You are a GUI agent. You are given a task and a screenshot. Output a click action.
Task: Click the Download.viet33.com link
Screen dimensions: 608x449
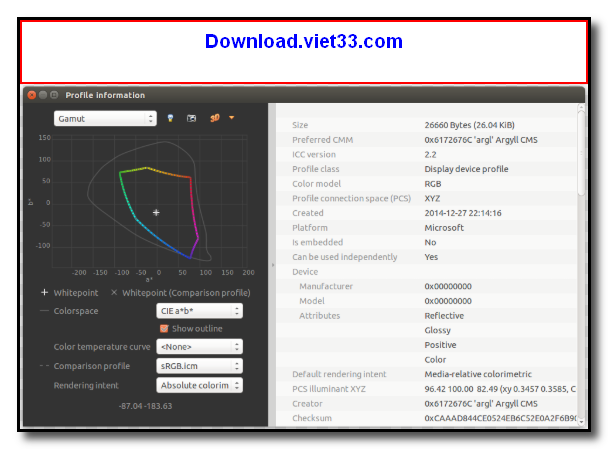pyautogui.click(x=304, y=41)
